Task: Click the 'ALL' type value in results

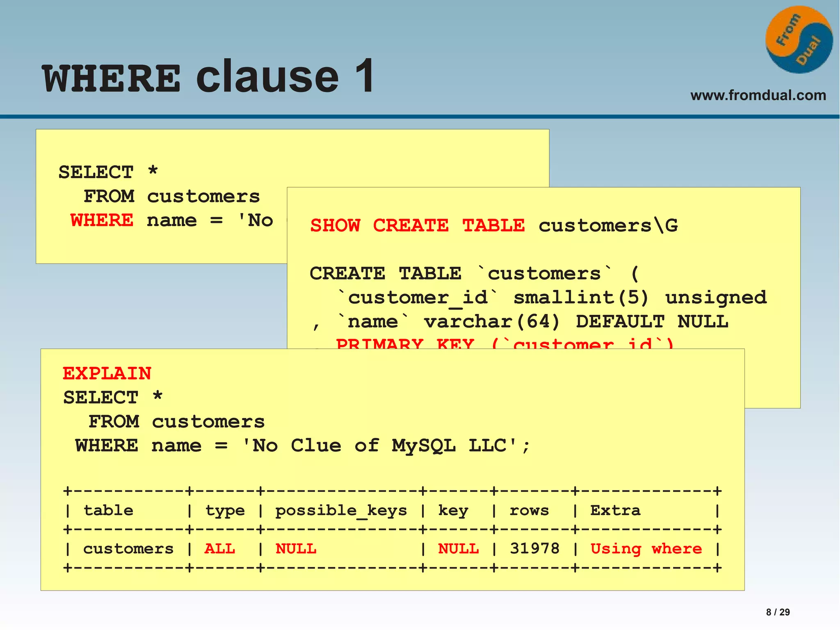Action: coord(220,549)
